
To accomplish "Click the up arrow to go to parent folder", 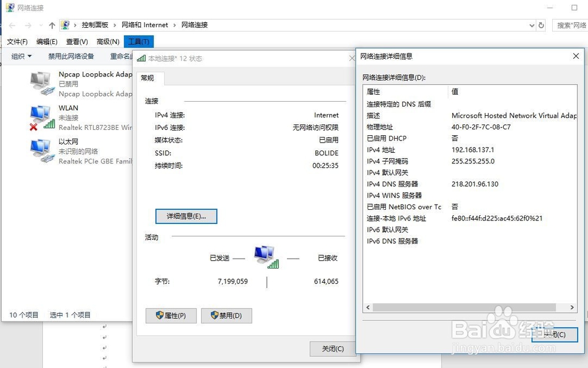I will [52, 25].
